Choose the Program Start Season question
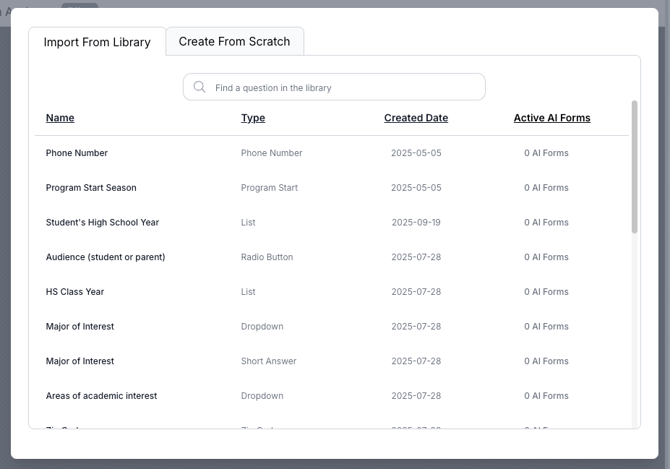 91,188
